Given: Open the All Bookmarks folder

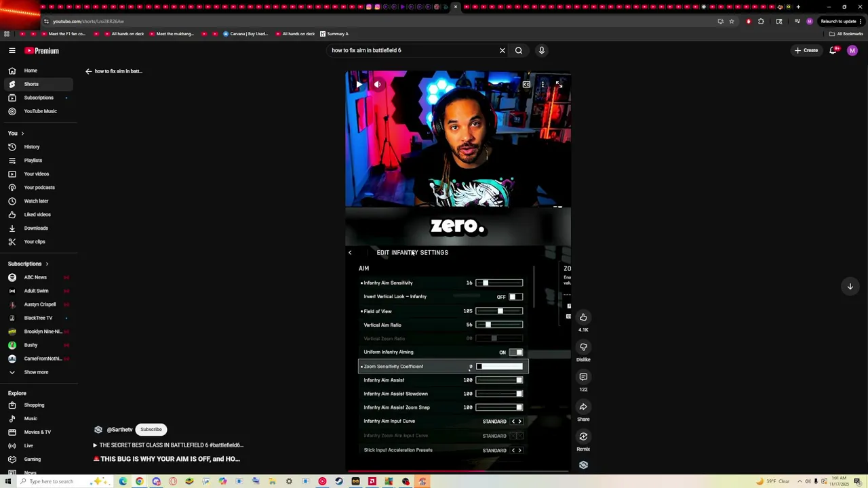Looking at the screenshot, I should pyautogui.click(x=846, y=34).
